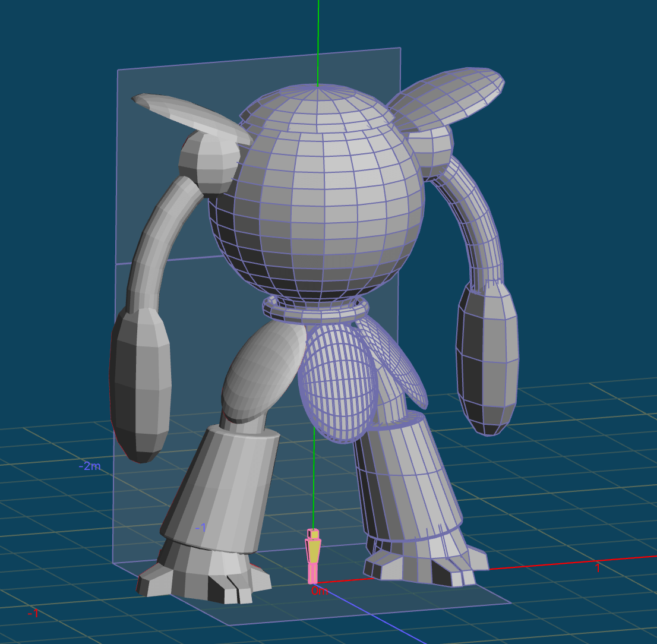This screenshot has height=644, width=657.
Task: Click the -2m axis distance label
Action: 89,466
